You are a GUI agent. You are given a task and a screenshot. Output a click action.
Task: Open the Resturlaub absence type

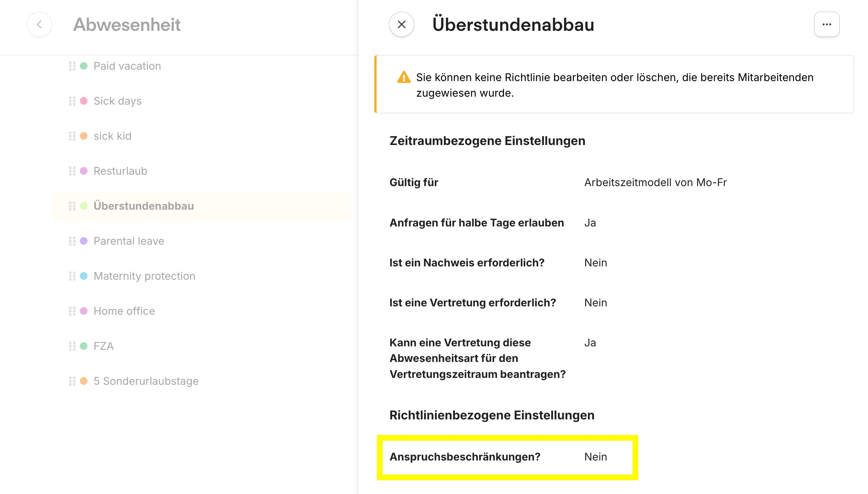pos(120,171)
